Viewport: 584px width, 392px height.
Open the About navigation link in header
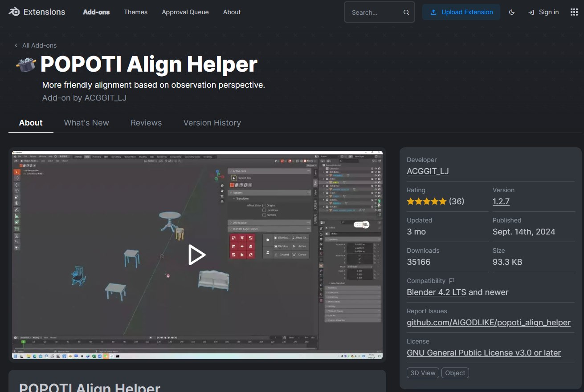[232, 12]
